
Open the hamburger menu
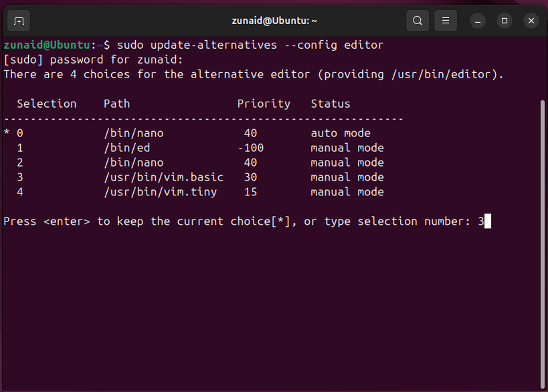[x=445, y=21]
